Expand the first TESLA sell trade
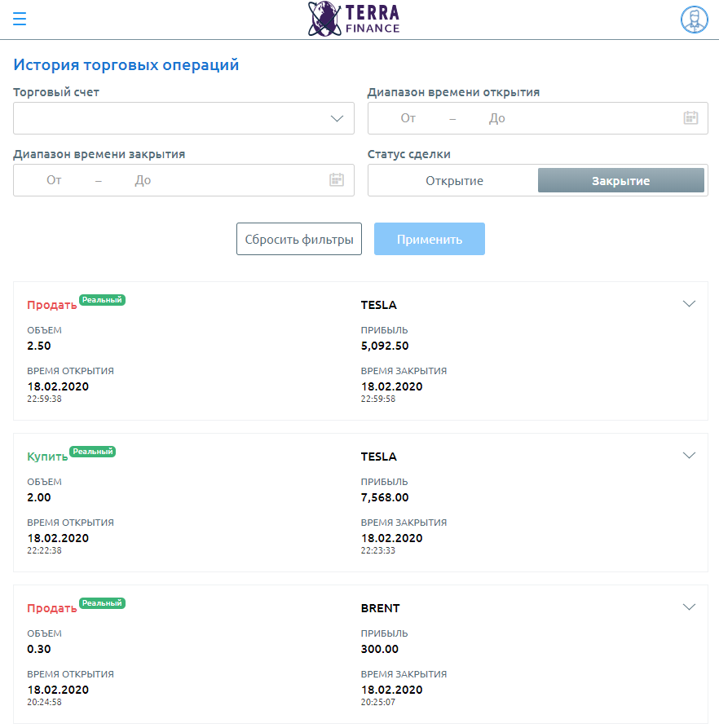Image resolution: width=719 pixels, height=728 pixels. click(689, 303)
